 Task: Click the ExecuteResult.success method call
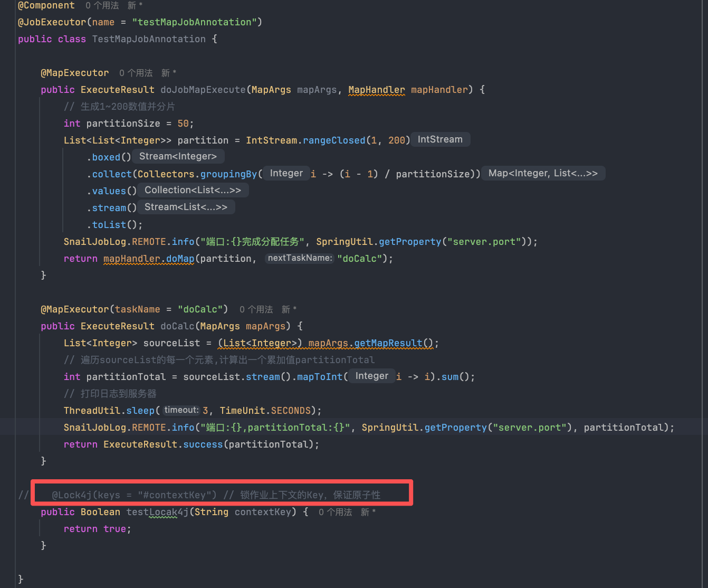pyautogui.click(x=203, y=444)
